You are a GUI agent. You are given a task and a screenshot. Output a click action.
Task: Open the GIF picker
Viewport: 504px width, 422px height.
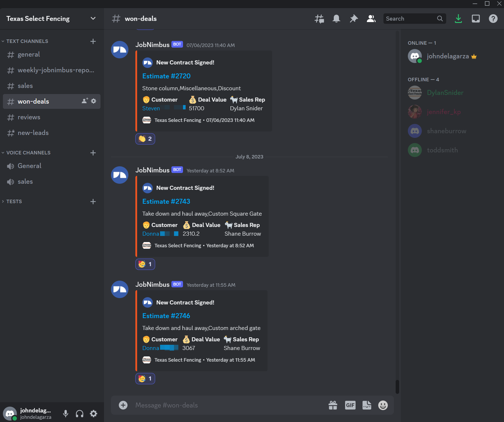(x=350, y=405)
